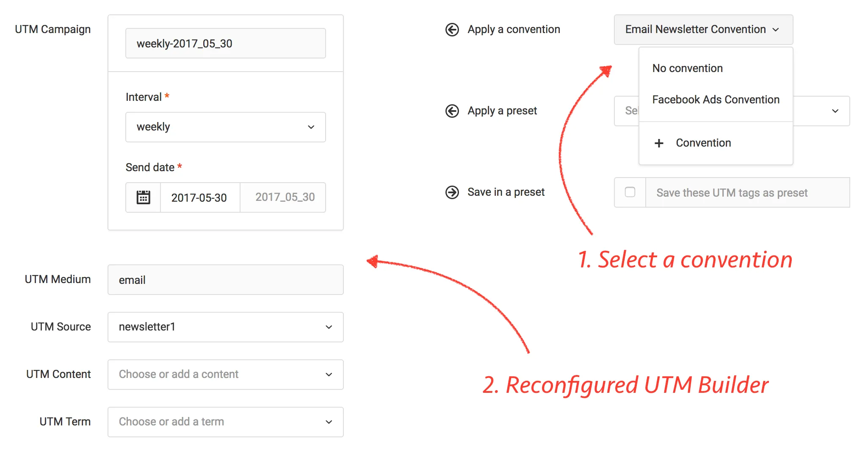Viewport: 868px width, 450px height.
Task: Click the back arrow beside Apply a preset
Action: click(x=453, y=111)
